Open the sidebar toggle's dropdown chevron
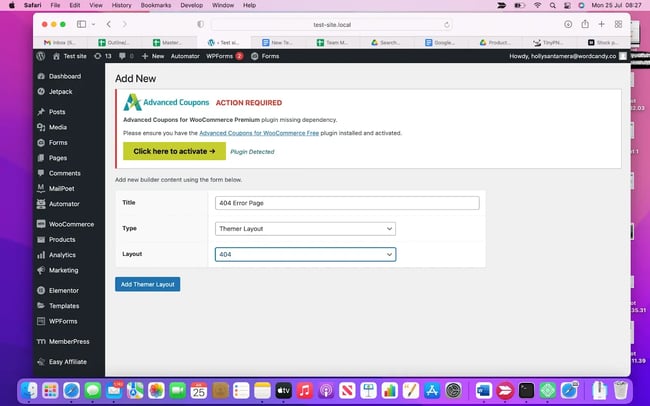Screen dimensions: 650x406 (93, 23)
